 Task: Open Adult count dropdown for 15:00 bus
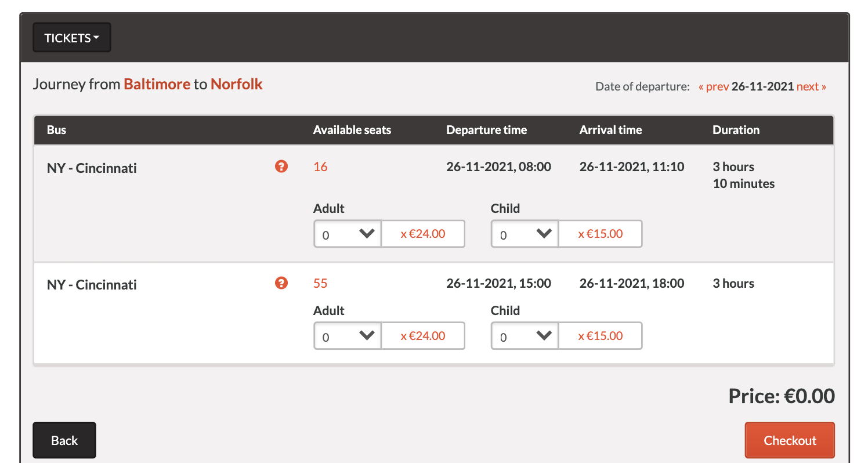[347, 336]
